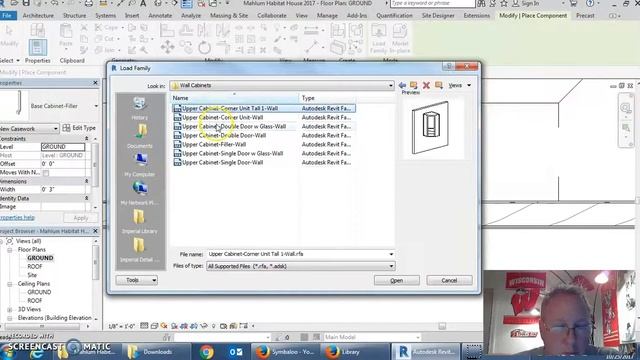Open the Tools dropdown in dialog
The image size is (640, 360).
tap(136, 280)
